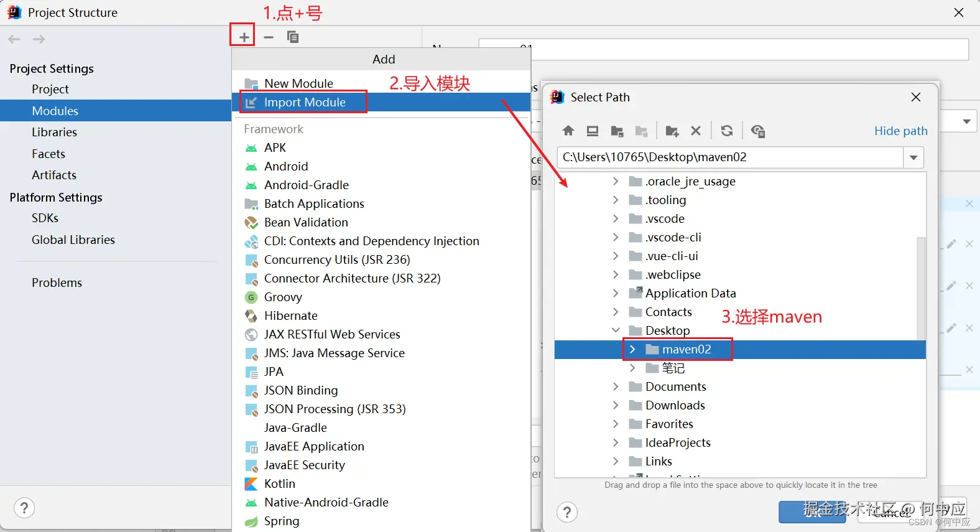Go to Home directory in Select Path

(x=568, y=131)
